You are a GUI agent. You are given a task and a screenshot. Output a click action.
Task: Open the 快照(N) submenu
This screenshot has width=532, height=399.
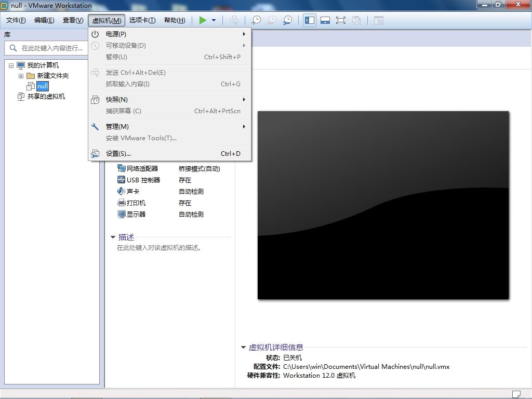click(170, 99)
